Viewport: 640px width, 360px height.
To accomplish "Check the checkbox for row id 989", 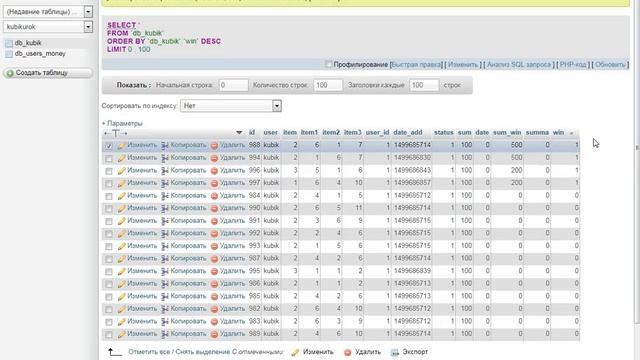I will [109, 335].
